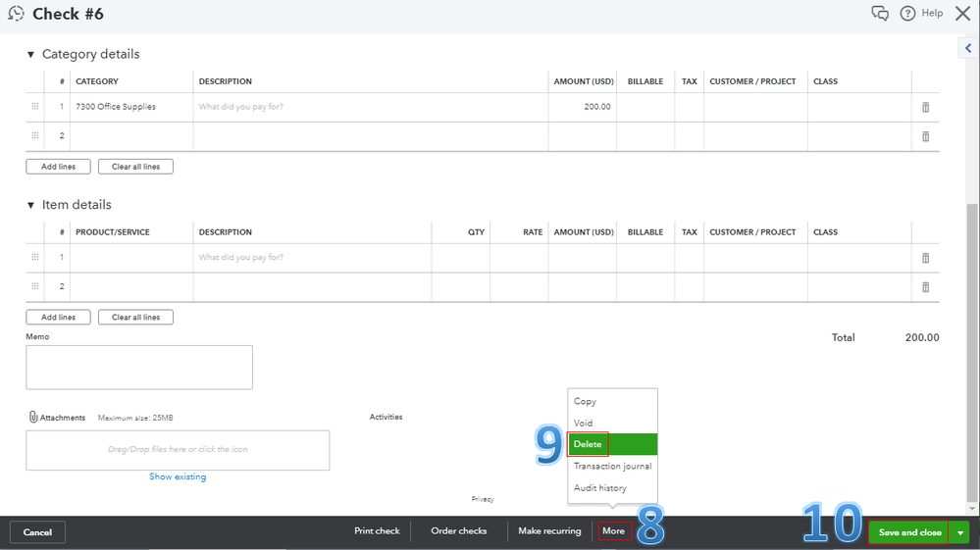
Task: Grab drag handle of category row 2
Action: point(35,135)
